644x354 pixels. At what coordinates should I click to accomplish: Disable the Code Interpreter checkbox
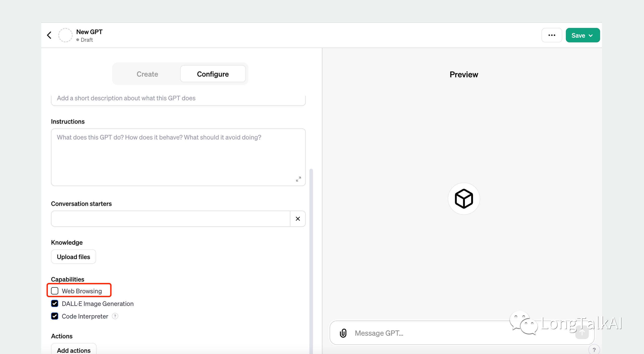pyautogui.click(x=55, y=316)
